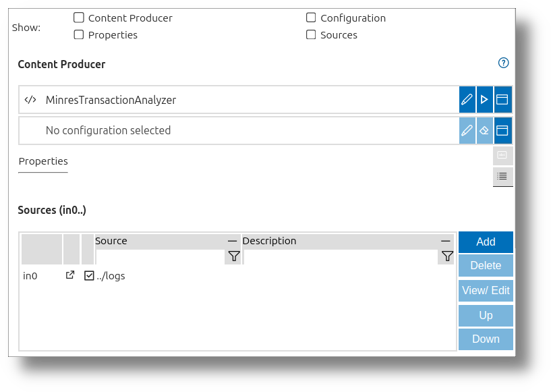This screenshot has width=551, height=392.
Task: Switch properties to the list view icon
Action: (502, 176)
